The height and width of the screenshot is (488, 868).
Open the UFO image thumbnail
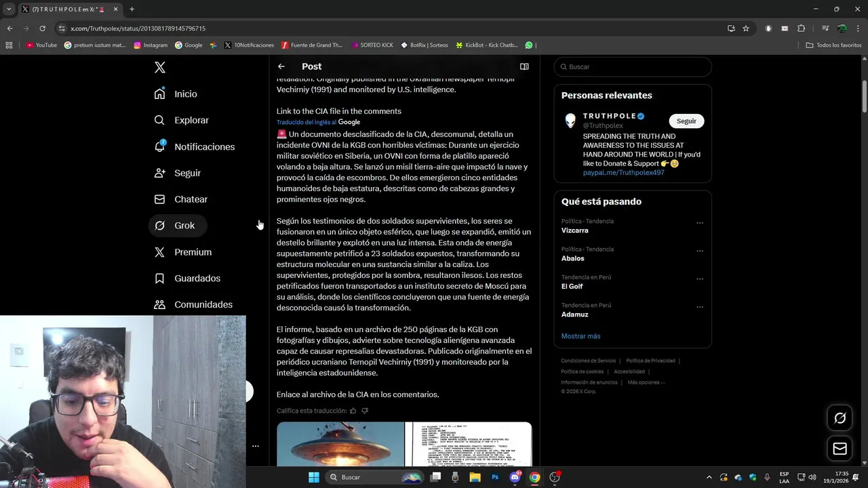[340, 445]
